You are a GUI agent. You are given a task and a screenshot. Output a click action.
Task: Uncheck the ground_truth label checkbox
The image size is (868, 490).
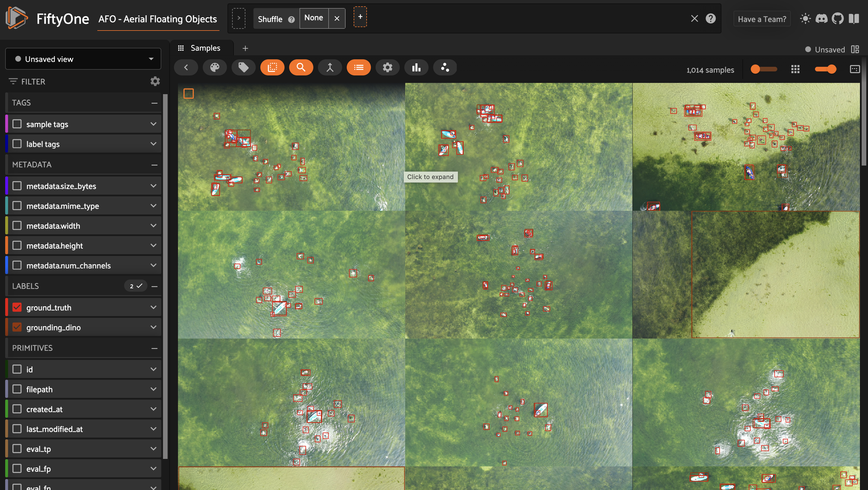(x=17, y=307)
